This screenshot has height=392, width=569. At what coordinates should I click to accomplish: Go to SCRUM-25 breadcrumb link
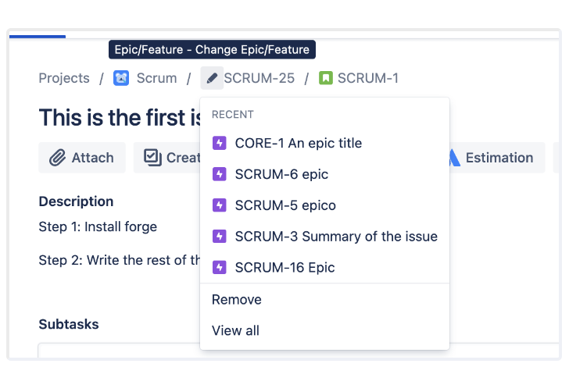(x=259, y=78)
